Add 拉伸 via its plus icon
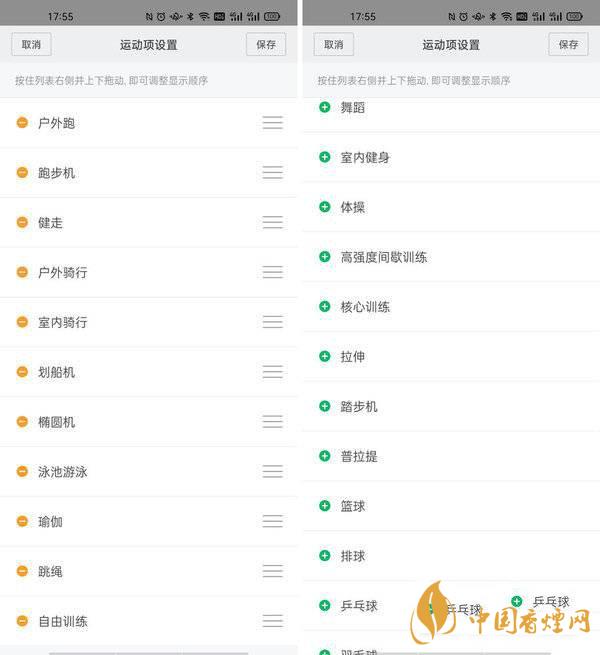The width and height of the screenshot is (600, 655). [324, 356]
